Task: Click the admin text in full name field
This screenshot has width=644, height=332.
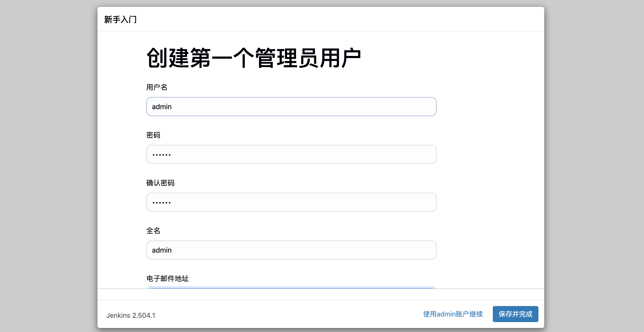Action: pos(162,250)
